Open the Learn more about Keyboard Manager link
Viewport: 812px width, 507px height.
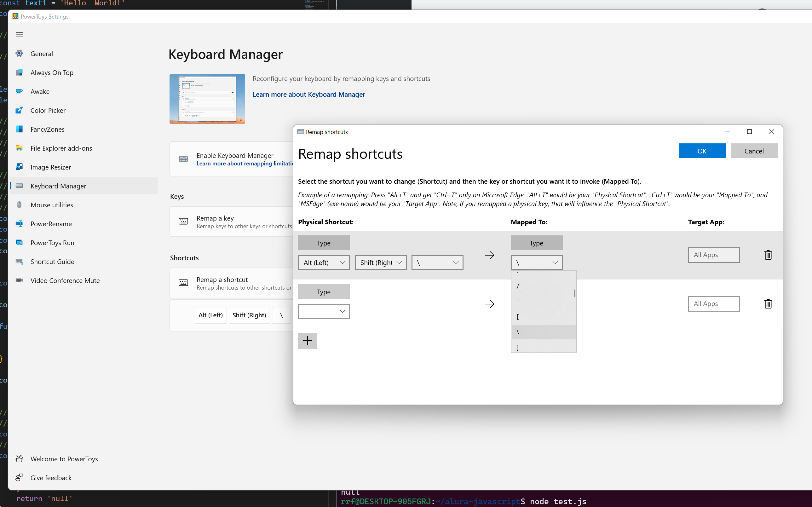coord(309,94)
